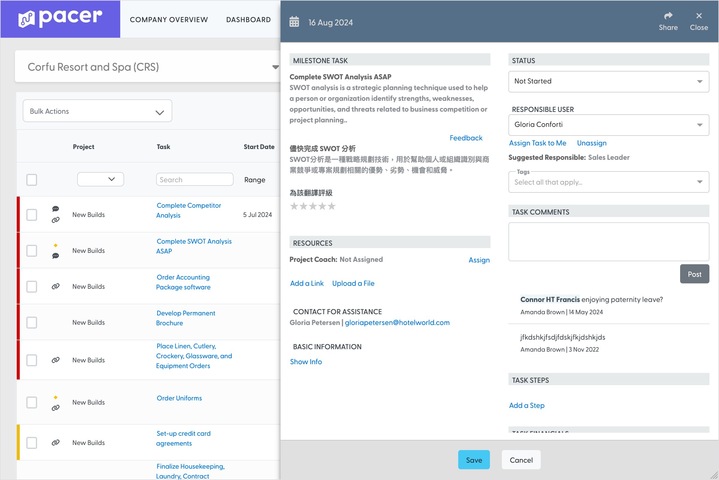Viewport: 719px width, 480px height.
Task: Check the Place Linen, Cutlery row checkbox
Action: (32, 360)
